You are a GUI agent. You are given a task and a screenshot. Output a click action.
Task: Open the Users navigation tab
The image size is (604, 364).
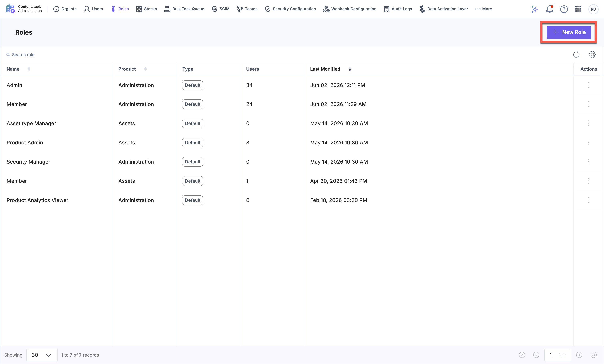tap(93, 9)
